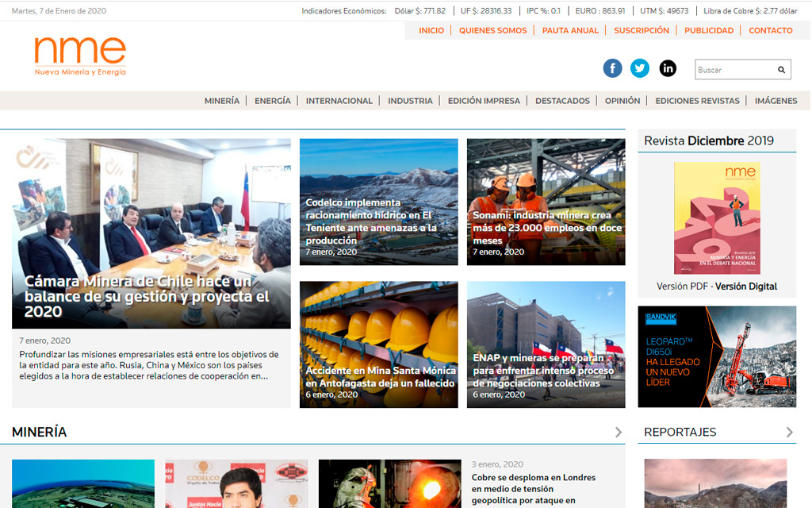Click the MINERÍA section heading

click(40, 432)
